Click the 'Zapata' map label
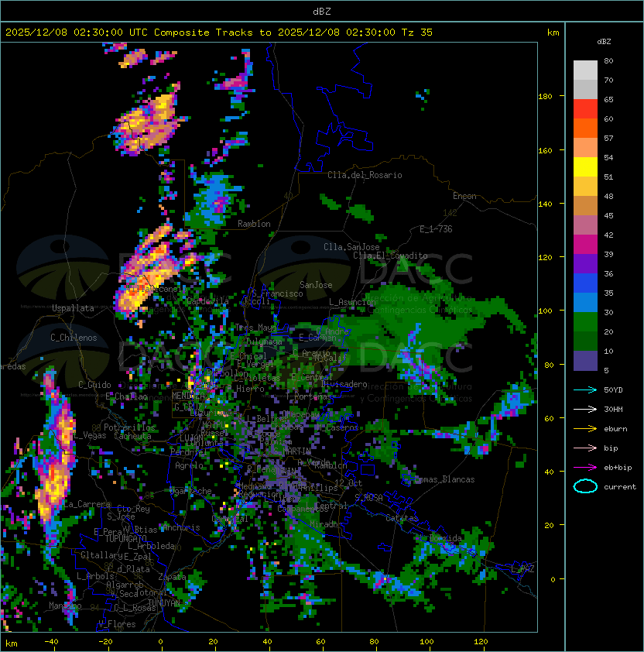644x652 pixels. pyautogui.click(x=172, y=577)
